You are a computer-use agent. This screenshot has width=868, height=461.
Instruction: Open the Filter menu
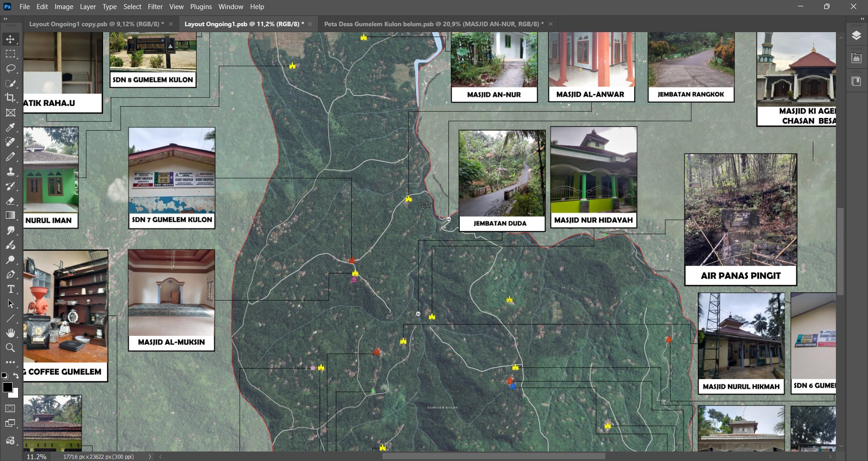155,7
